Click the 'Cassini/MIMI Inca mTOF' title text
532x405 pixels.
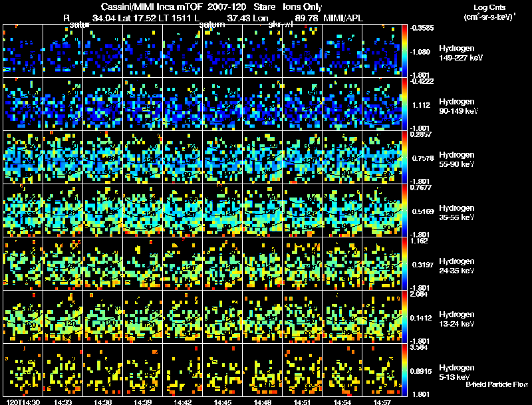tap(152, 7)
